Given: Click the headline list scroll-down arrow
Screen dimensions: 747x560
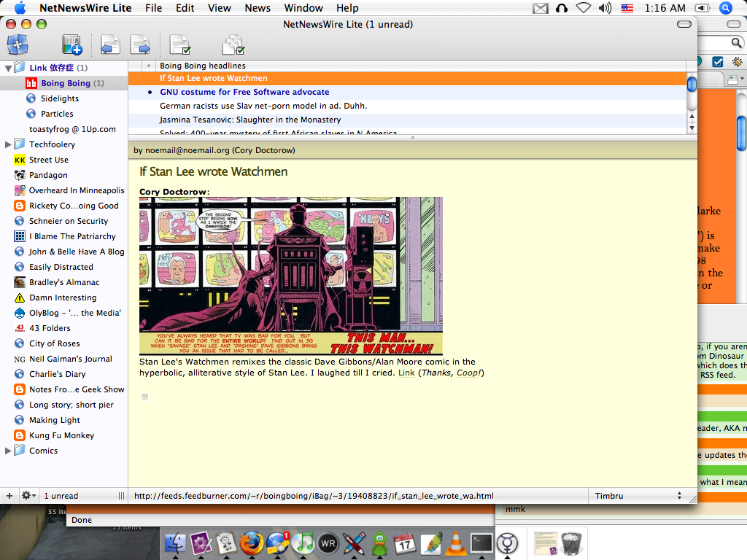Looking at the screenshot, I should click(x=692, y=128).
